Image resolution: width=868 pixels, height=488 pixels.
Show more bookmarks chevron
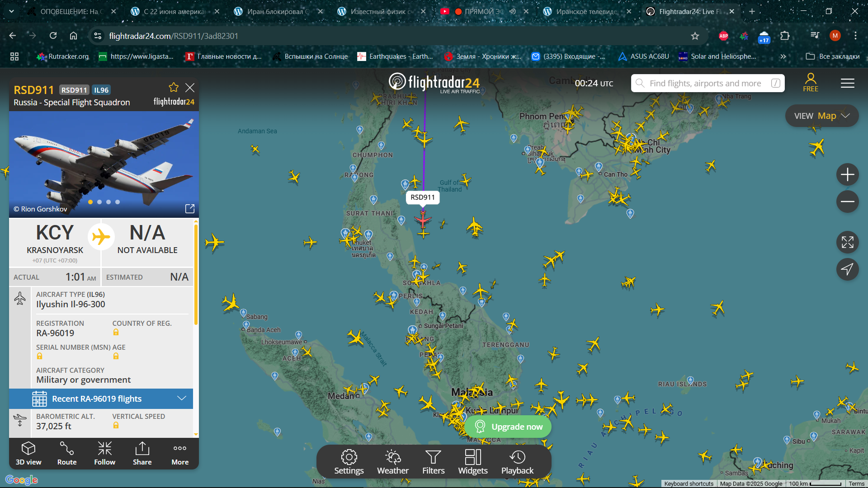783,56
